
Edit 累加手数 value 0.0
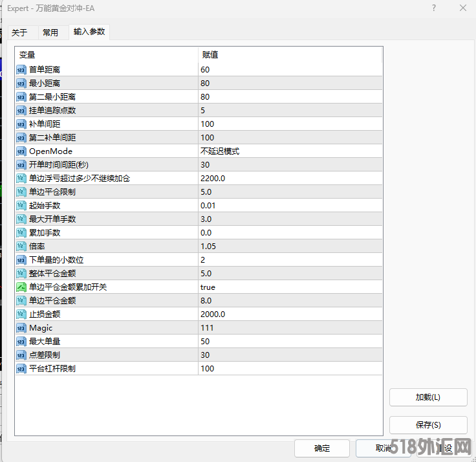tap(290, 233)
